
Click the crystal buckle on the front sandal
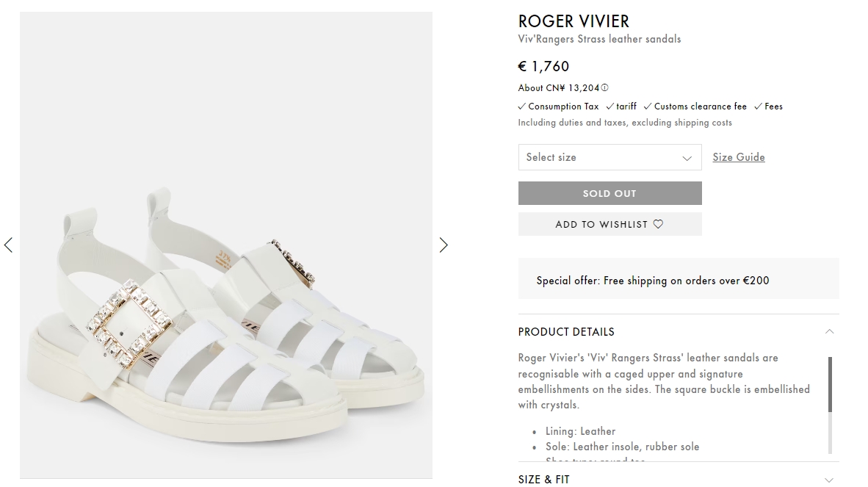click(131, 324)
